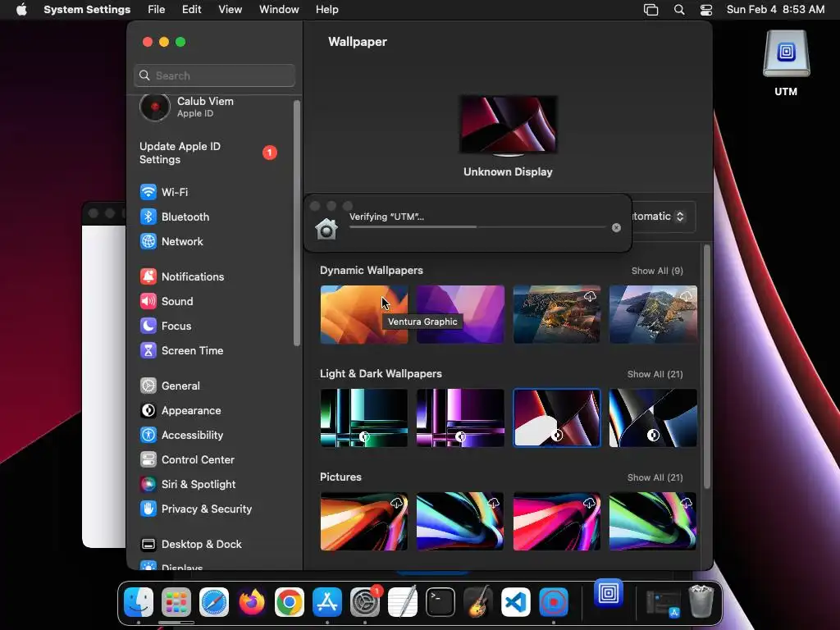This screenshot has height=630, width=840.
Task: Launch Safari from the Dock
Action: click(214, 602)
